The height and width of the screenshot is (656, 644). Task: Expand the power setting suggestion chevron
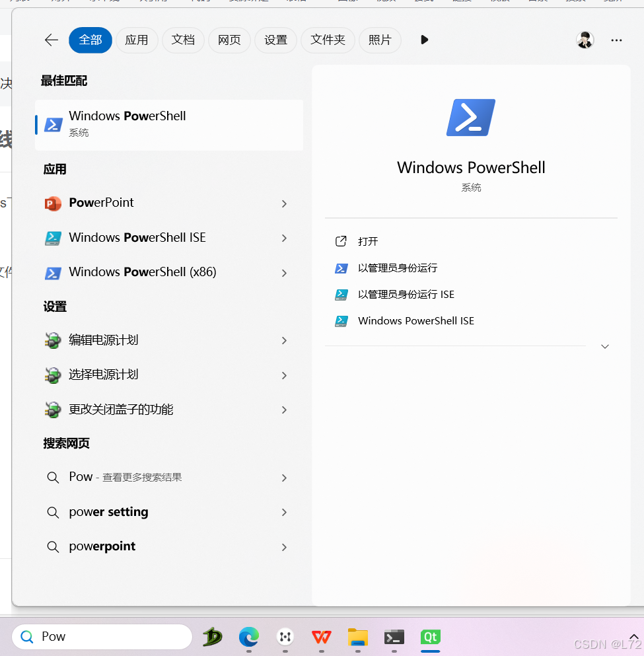tap(285, 513)
